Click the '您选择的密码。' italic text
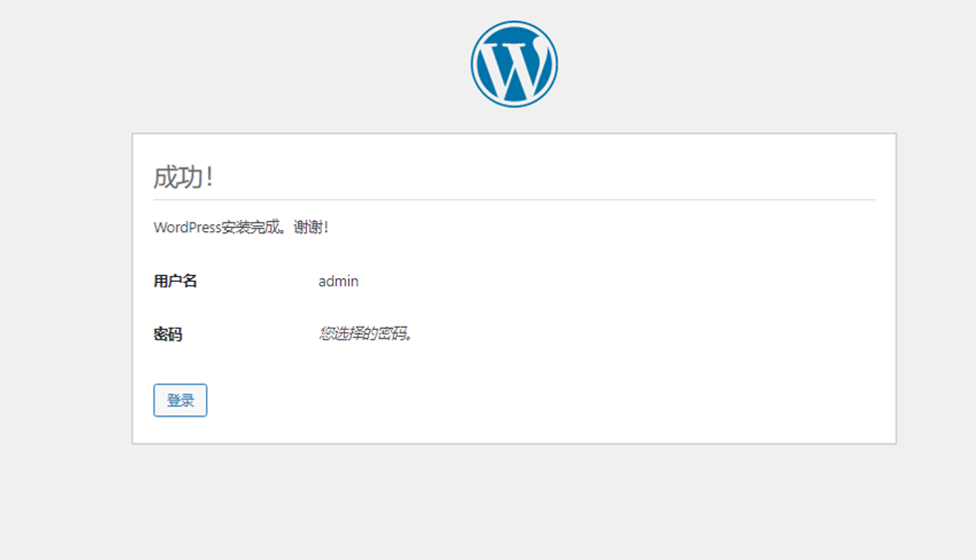Image resolution: width=976 pixels, height=560 pixels. pos(366,334)
